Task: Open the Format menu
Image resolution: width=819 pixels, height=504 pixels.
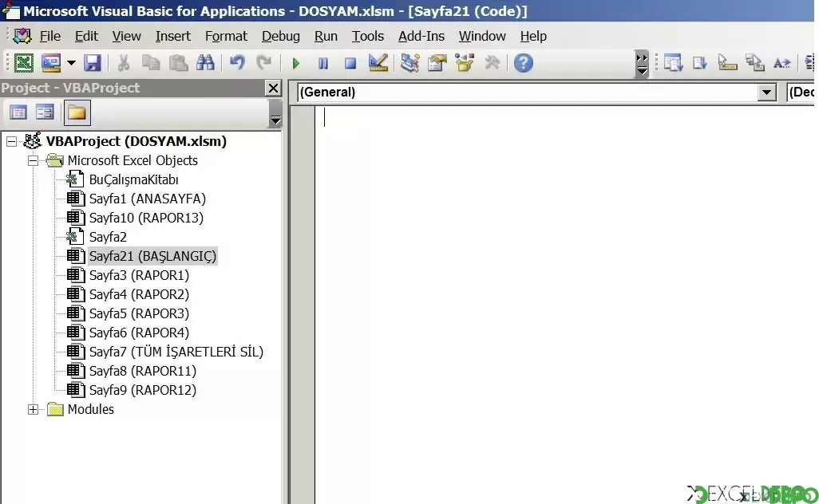Action: 226,36
